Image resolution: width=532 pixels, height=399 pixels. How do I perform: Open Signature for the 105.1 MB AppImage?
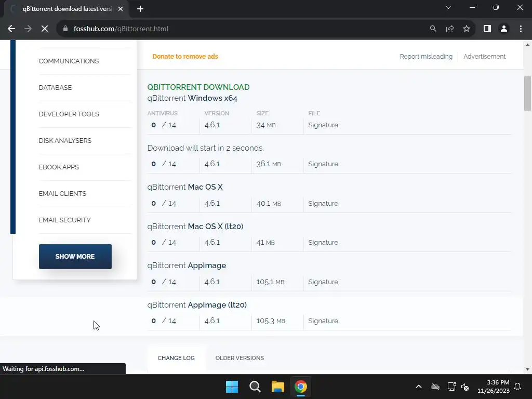coord(323,282)
